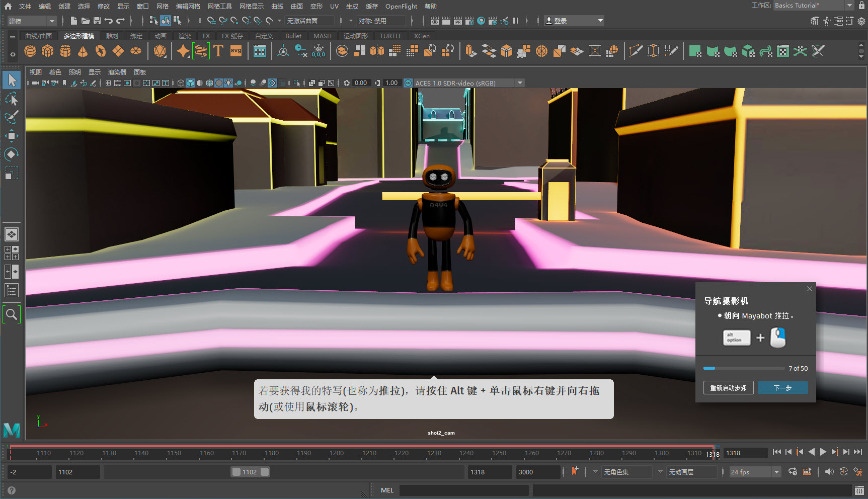Toggle the workspace lock icon
This screenshot has width=868, height=499.
[861, 6]
